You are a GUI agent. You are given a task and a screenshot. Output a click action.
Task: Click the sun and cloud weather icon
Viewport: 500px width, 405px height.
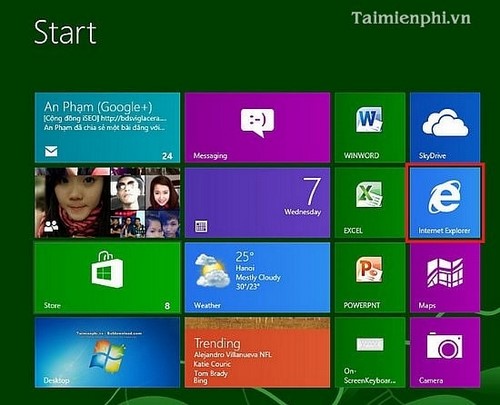(x=212, y=270)
